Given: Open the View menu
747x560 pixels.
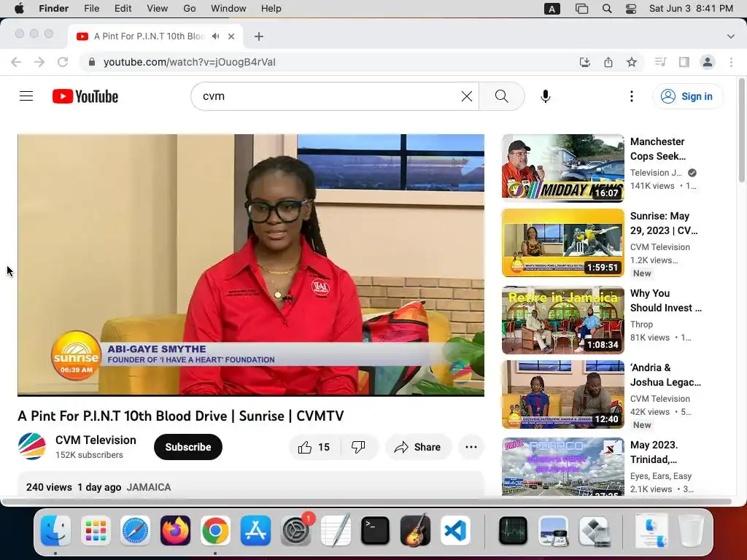Looking at the screenshot, I should pos(158,9).
